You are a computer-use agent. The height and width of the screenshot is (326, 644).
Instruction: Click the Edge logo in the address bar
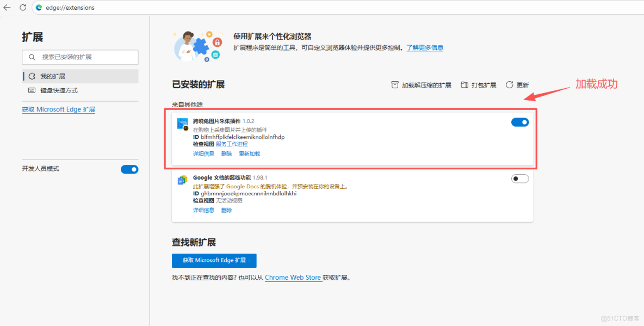coord(38,8)
